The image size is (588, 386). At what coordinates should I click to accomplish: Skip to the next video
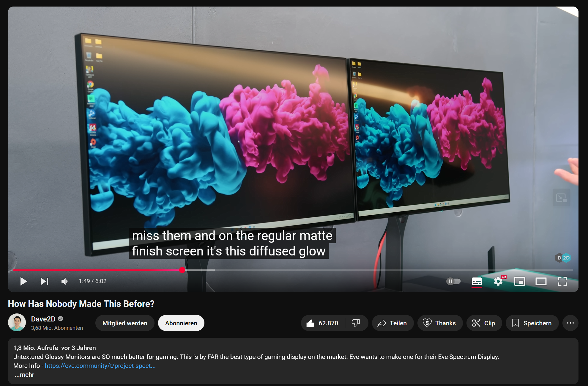pos(45,281)
